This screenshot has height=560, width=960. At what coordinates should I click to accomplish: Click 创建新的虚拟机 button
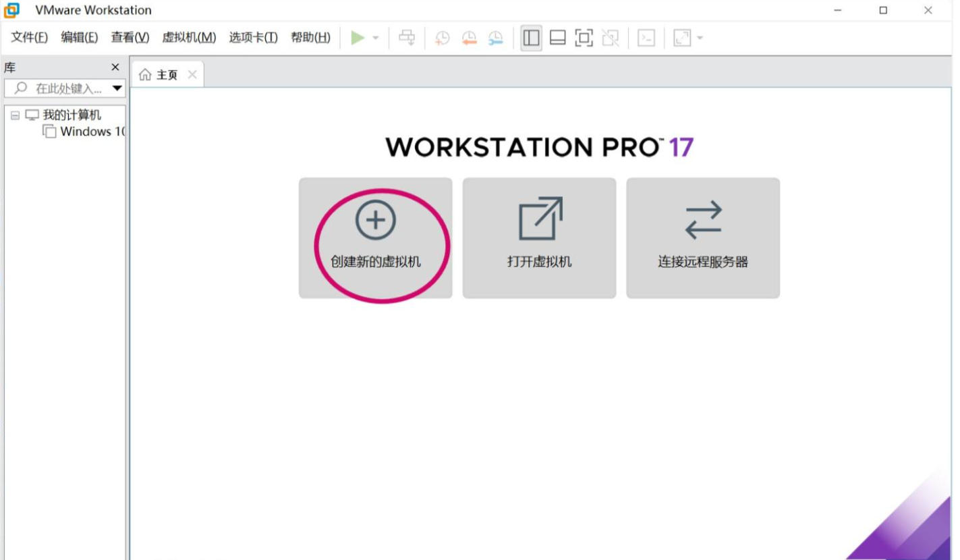(376, 238)
